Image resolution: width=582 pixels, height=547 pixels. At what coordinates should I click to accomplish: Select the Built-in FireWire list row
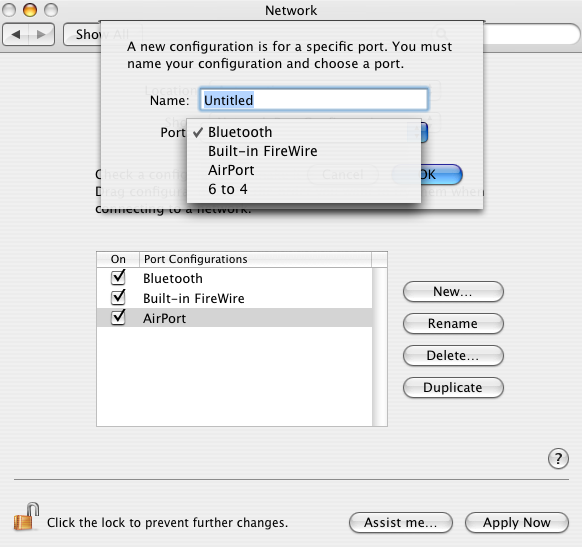234,298
